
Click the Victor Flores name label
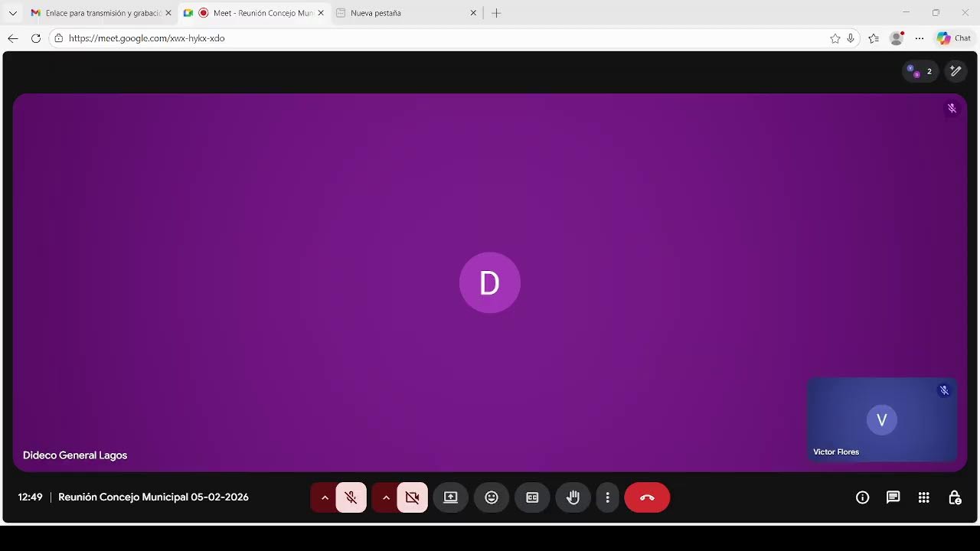pos(836,452)
